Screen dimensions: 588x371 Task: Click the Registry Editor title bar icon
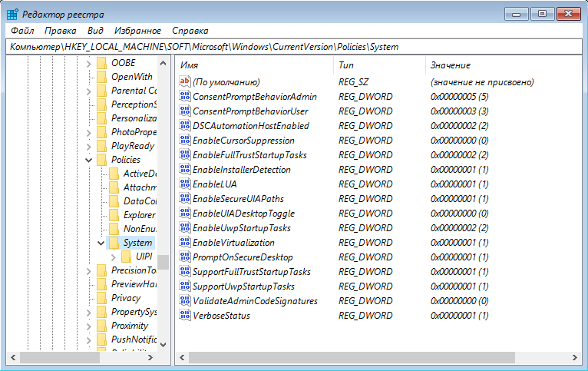pos(13,13)
